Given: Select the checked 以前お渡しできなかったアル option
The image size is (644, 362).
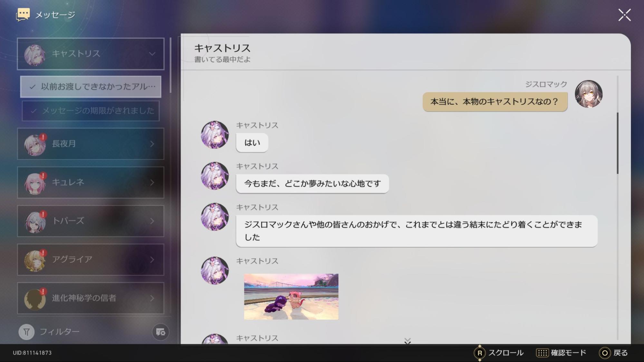Looking at the screenshot, I should (x=91, y=87).
